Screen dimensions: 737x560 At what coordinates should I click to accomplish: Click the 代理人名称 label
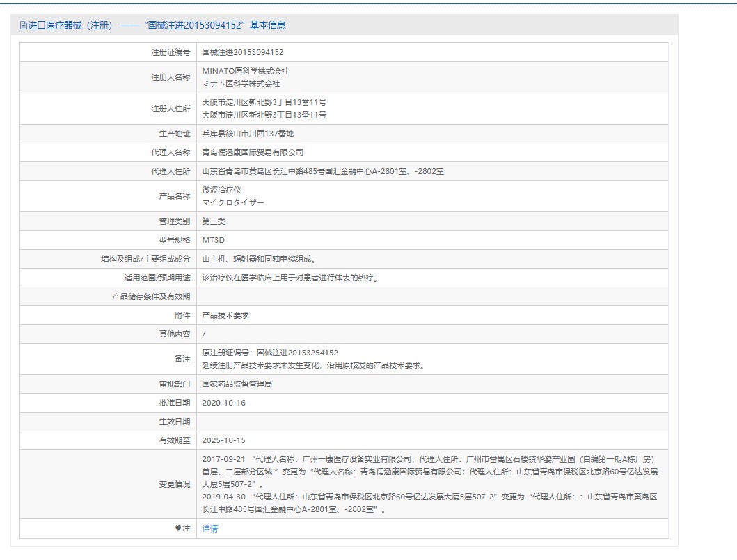click(171, 152)
